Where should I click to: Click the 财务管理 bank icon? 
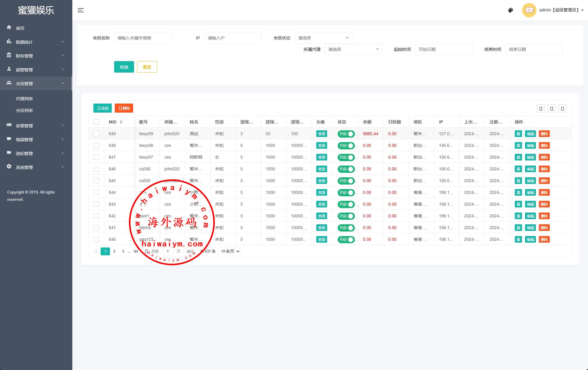click(x=9, y=55)
